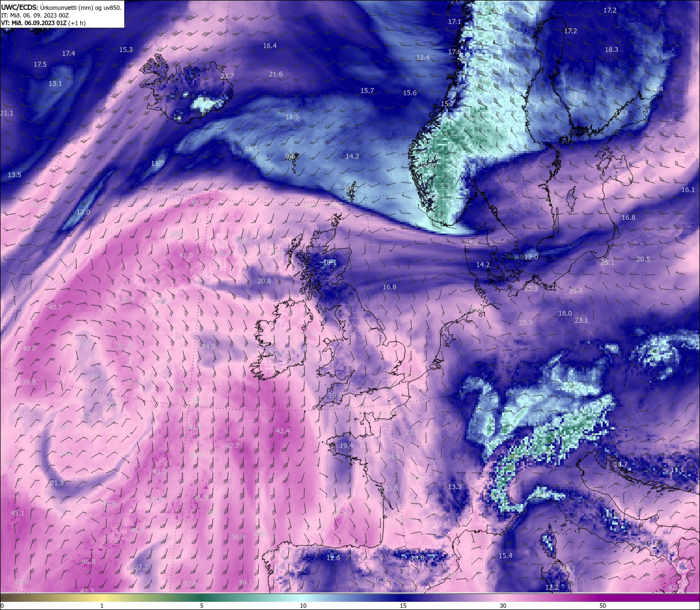Click the 17.5 value label
Image resolution: width=700 pixels, height=610 pixels.
(x=40, y=65)
